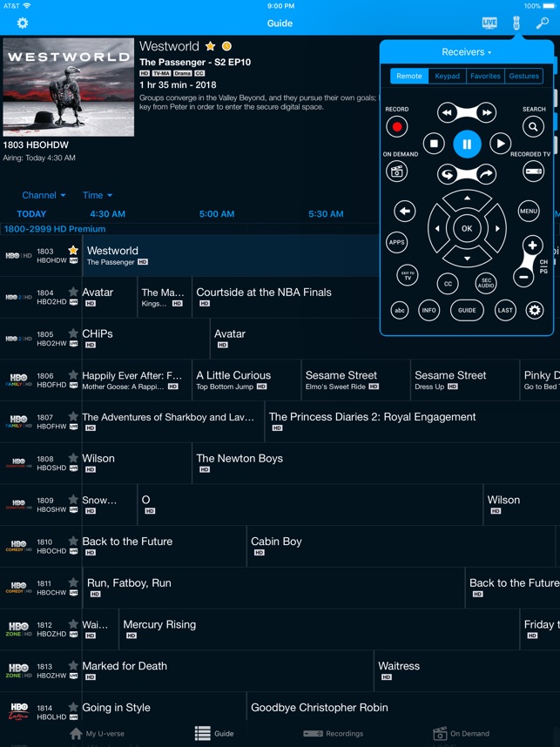
Task: Expand the Receivers dropdown
Action: (466, 52)
